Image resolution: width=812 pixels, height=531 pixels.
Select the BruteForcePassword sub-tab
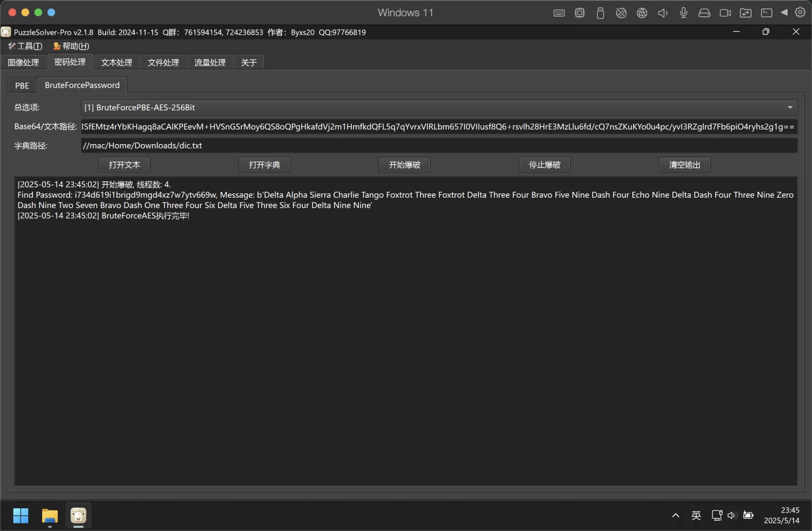point(82,85)
